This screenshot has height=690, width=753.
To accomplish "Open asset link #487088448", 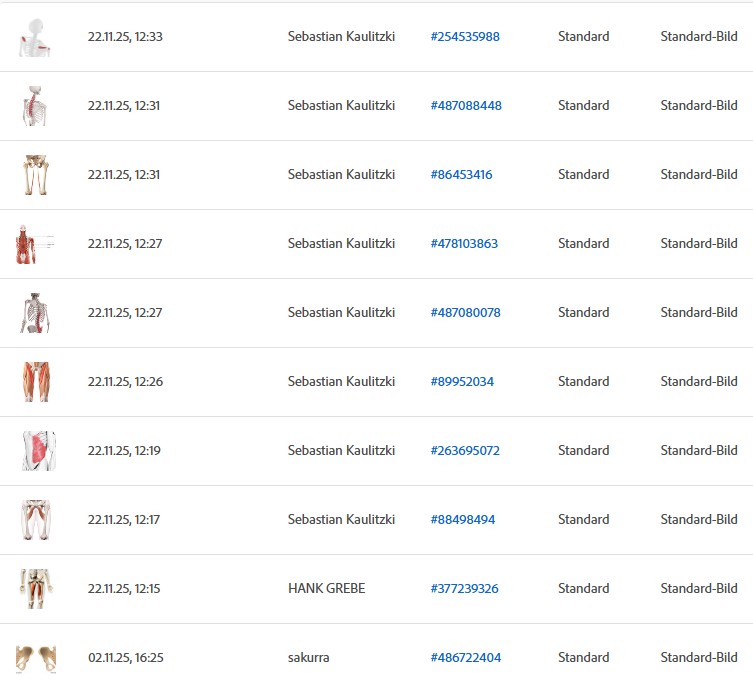I will [466, 106].
